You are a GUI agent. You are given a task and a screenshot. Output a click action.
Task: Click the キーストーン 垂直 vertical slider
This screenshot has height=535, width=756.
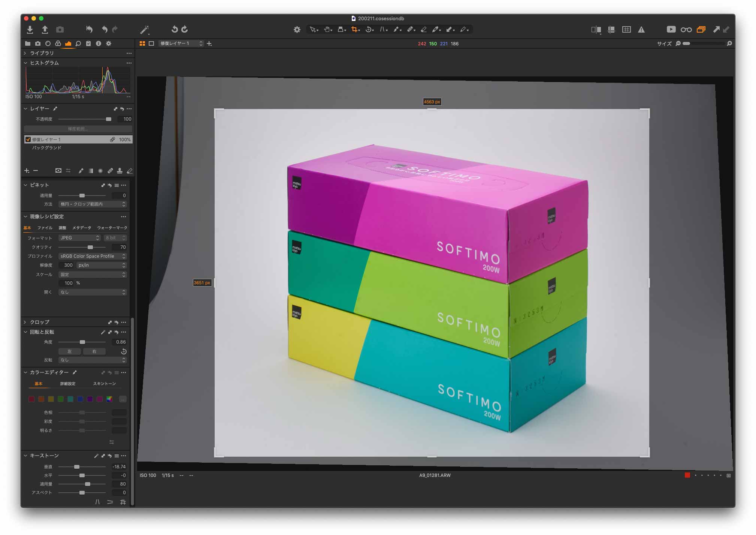[82, 467]
